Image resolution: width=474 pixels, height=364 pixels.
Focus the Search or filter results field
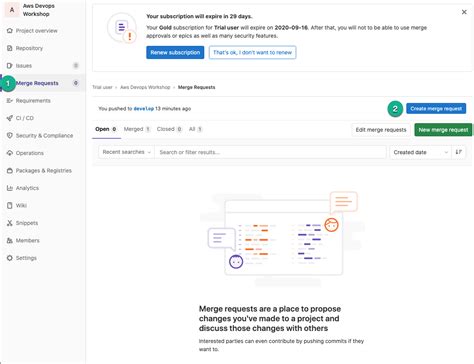pyautogui.click(x=270, y=152)
